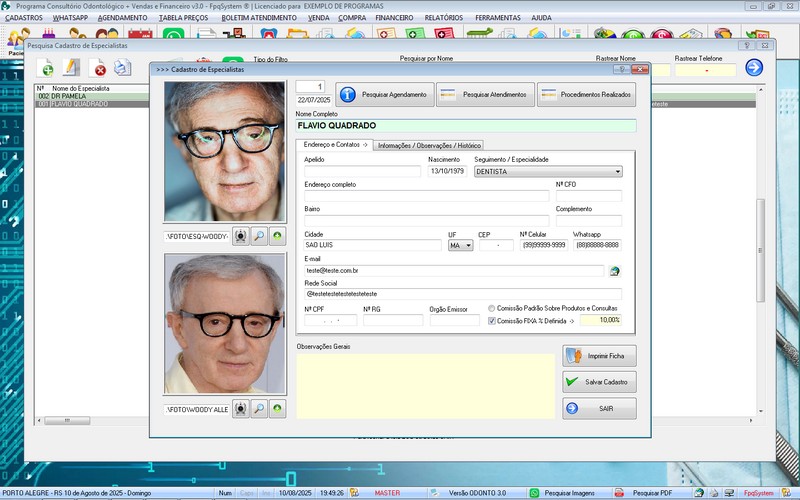
Task: Click the blue arrow icon next to Rastrear Telefone
Action: click(x=754, y=68)
